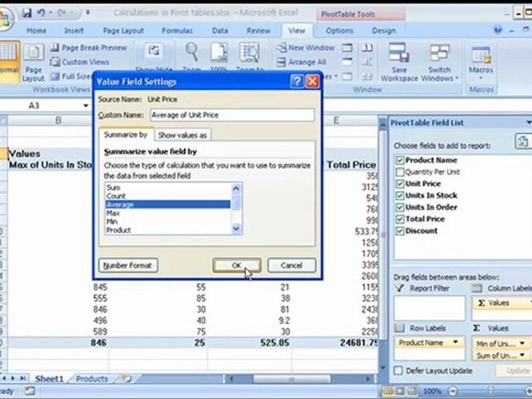The image size is (532, 399).
Task: Click field list layout options icon
Action: (523, 141)
